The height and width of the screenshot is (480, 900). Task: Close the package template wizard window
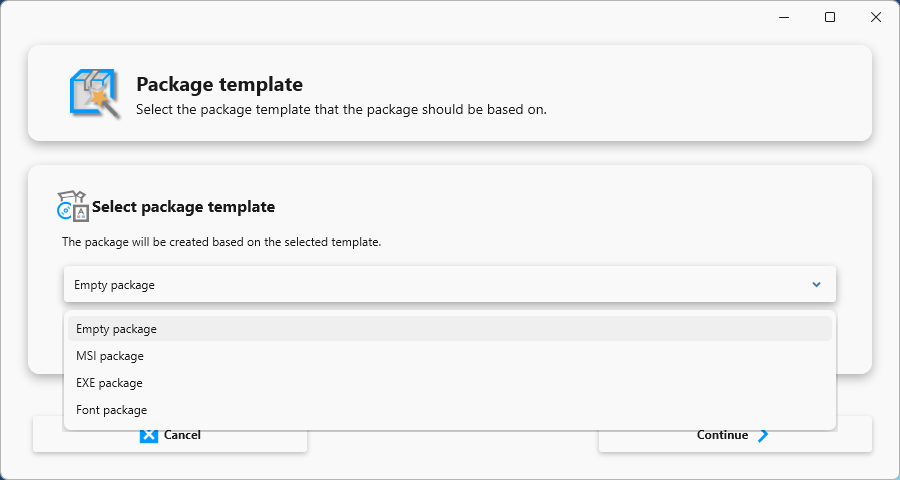(876, 17)
